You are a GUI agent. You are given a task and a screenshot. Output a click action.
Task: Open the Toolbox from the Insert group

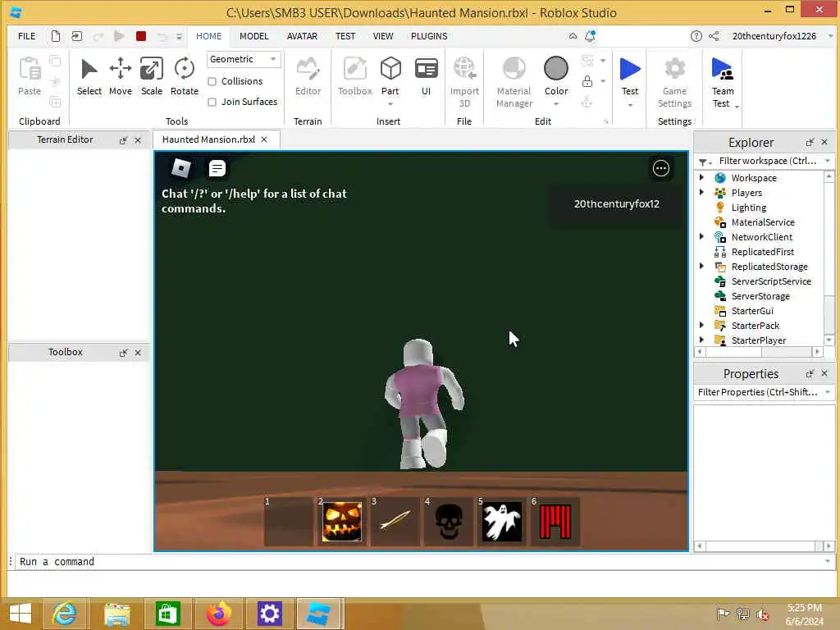tap(354, 76)
